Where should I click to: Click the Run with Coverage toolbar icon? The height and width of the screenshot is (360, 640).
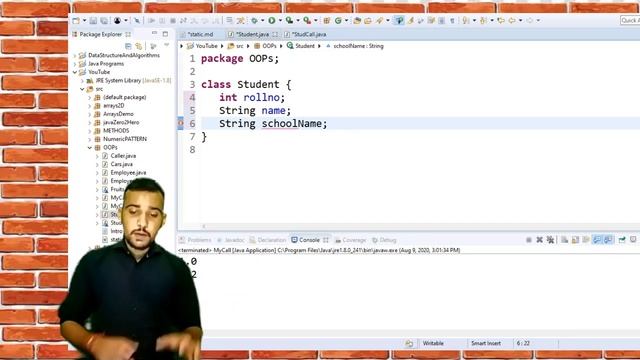point(289,20)
